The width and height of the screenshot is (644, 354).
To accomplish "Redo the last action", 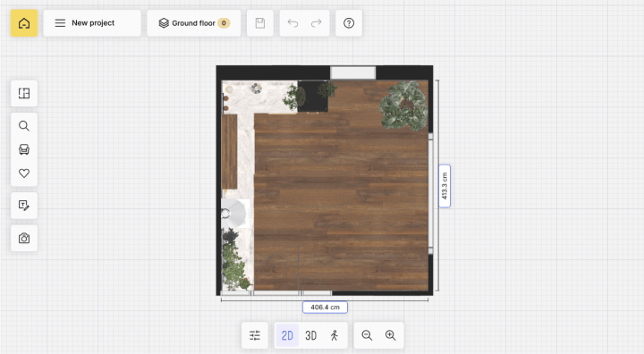I will pos(317,23).
